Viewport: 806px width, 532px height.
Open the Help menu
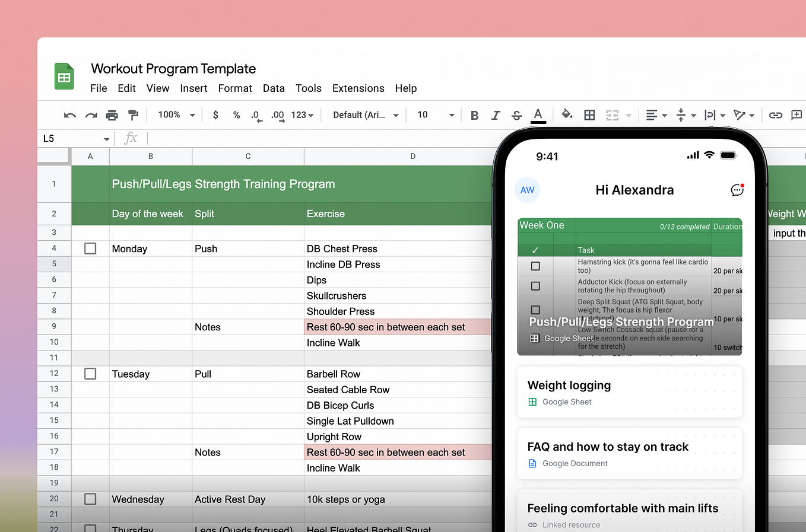[x=406, y=88]
